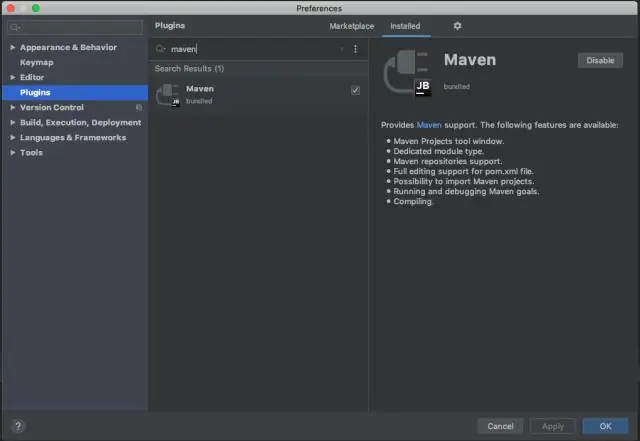Click 'Full editing support for pom.xml file.' text
The width and height of the screenshot is (640, 441).
point(463,172)
